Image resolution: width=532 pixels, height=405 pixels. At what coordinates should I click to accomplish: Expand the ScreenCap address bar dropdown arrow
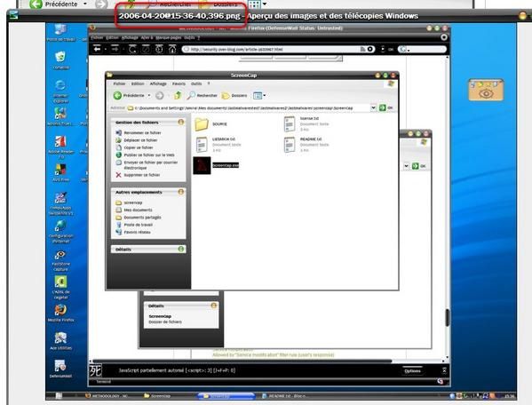click(373, 107)
